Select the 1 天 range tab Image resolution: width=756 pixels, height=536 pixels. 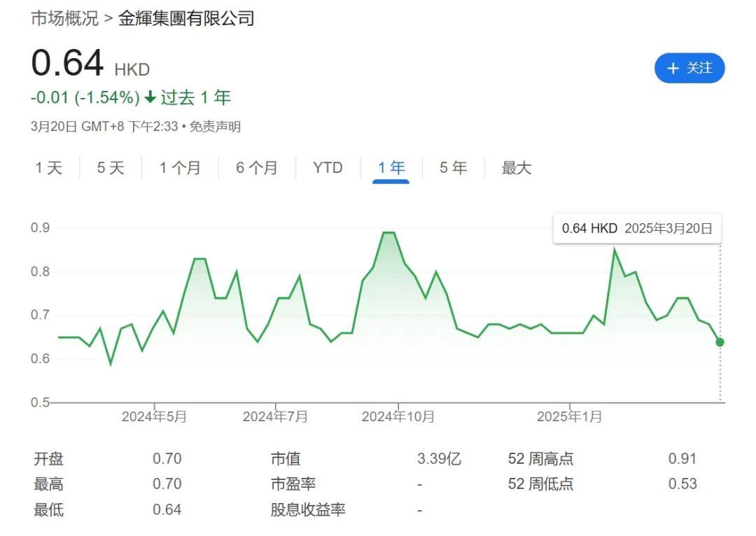pyautogui.click(x=49, y=168)
